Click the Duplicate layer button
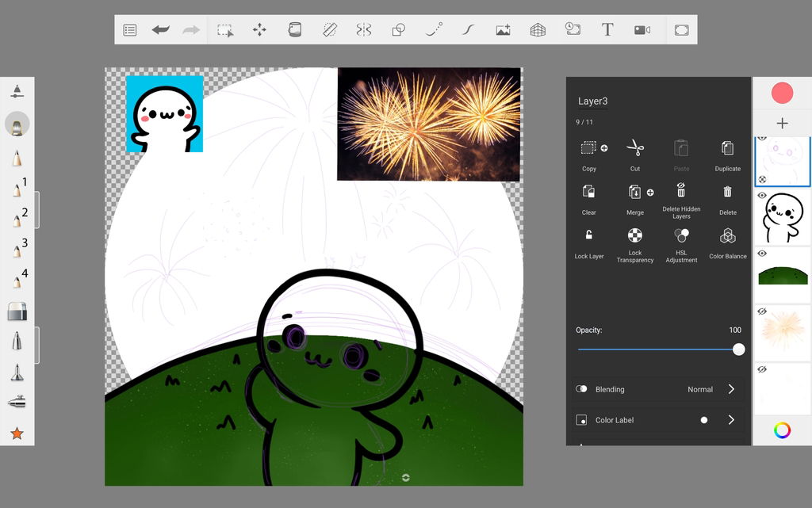This screenshot has height=508, width=812. click(x=727, y=148)
